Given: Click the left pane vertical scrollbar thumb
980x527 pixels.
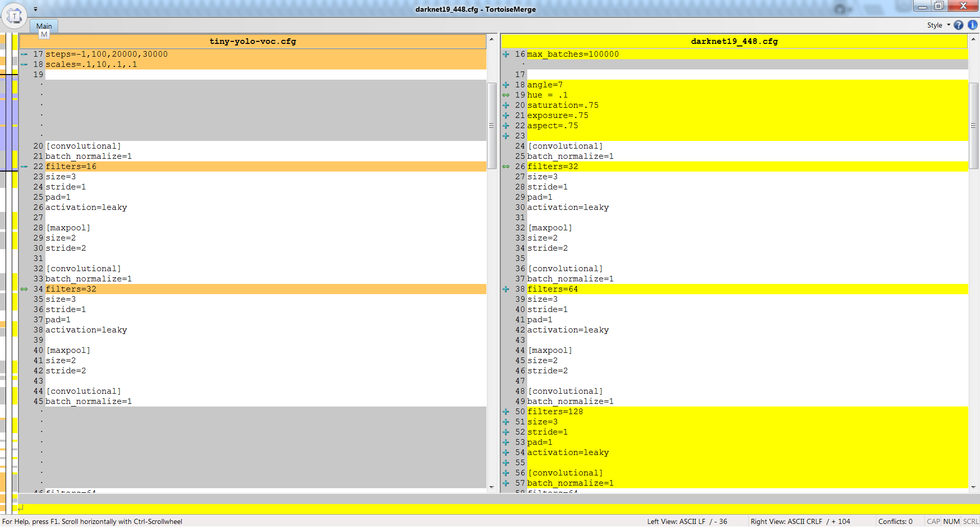Looking at the screenshot, I should pos(492,126).
